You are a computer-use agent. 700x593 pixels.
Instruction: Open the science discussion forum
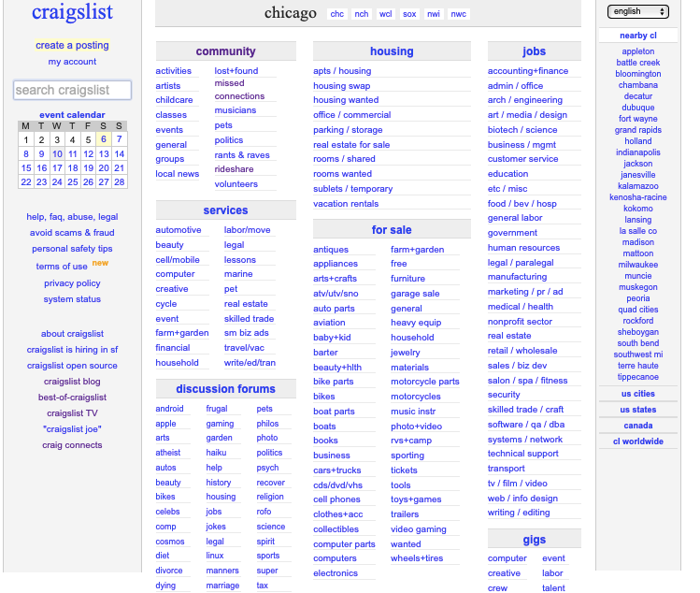point(270,527)
